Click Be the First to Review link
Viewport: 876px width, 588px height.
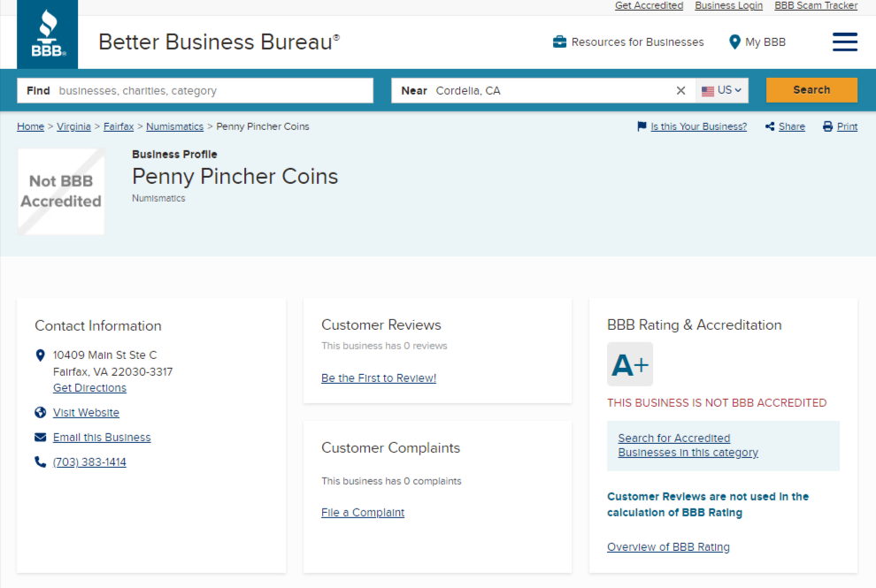pyautogui.click(x=379, y=378)
